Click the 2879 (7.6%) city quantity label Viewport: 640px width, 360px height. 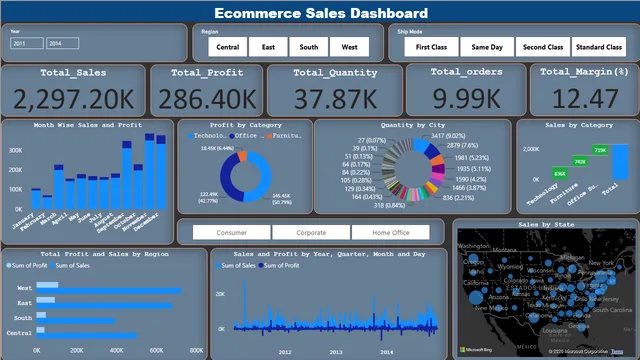(x=462, y=145)
